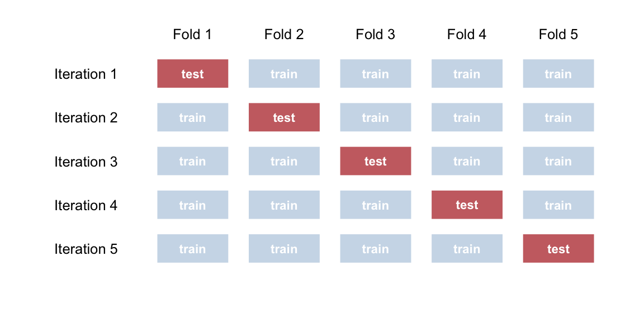This screenshot has width=644, height=322.
Task: Click Iteration 2 train box in Fold 1
Action: tap(192, 117)
